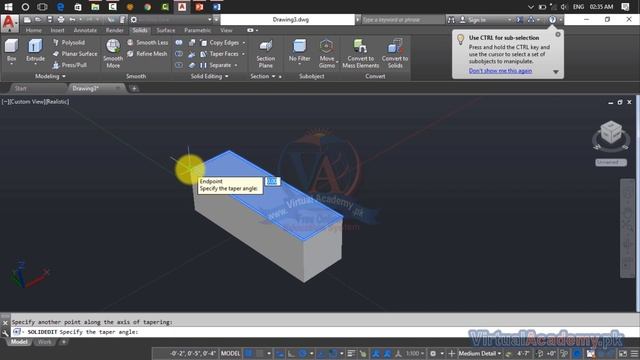Select the Move Gizmo tool
The width and height of the screenshot is (640, 360).
click(x=327, y=53)
